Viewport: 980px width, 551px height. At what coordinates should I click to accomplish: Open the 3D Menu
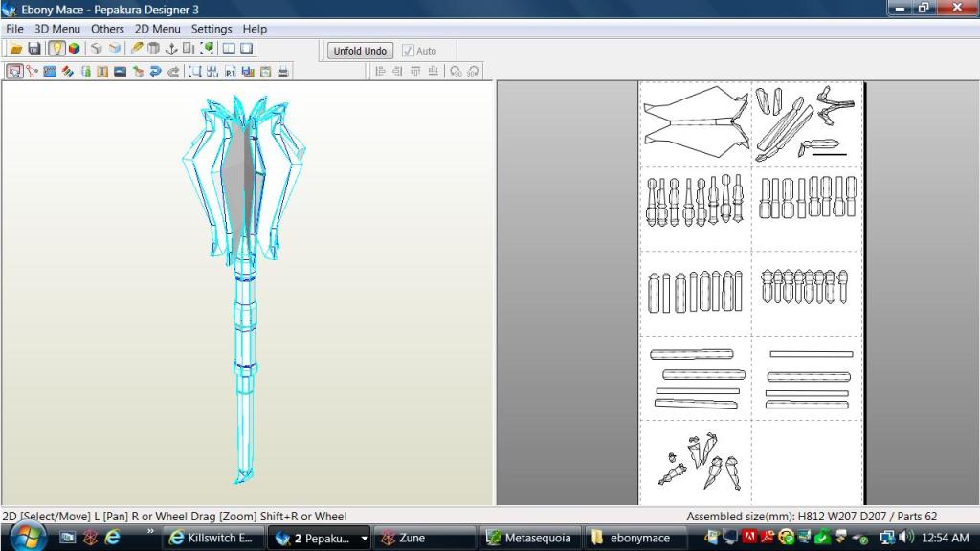coord(56,29)
